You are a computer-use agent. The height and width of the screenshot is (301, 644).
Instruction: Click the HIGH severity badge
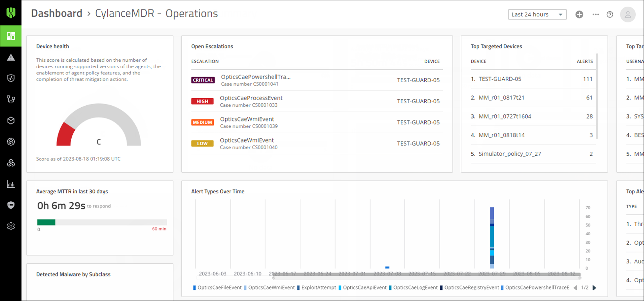point(202,101)
